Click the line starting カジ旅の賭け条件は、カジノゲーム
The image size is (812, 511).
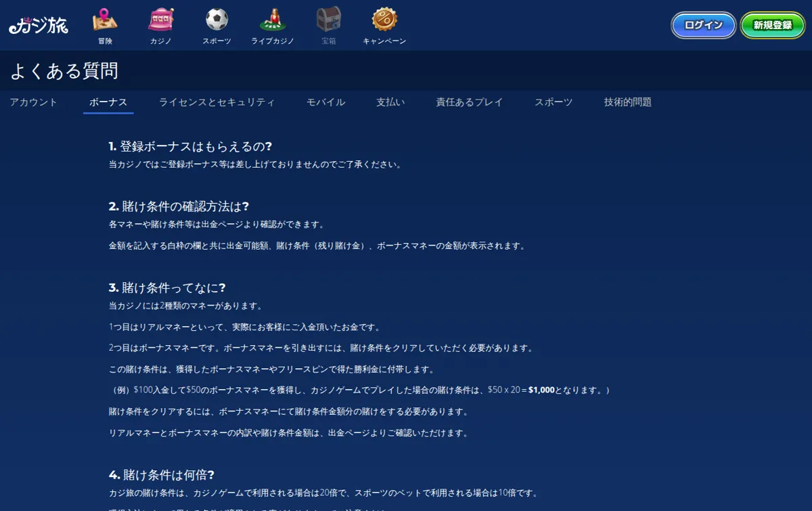tap(323, 493)
